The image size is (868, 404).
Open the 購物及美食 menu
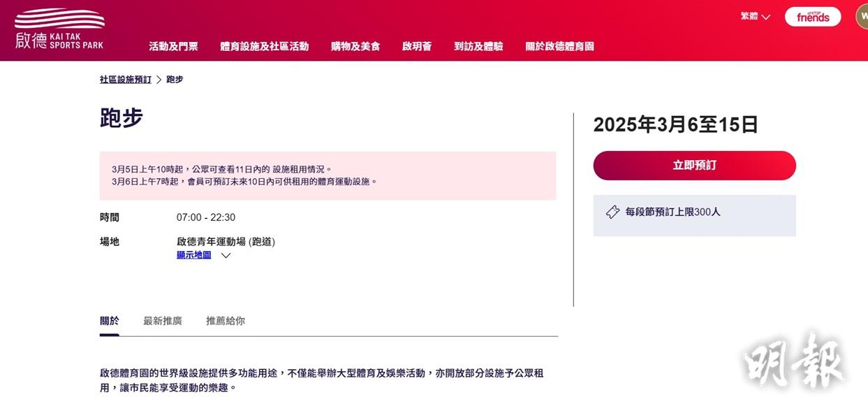click(x=355, y=46)
